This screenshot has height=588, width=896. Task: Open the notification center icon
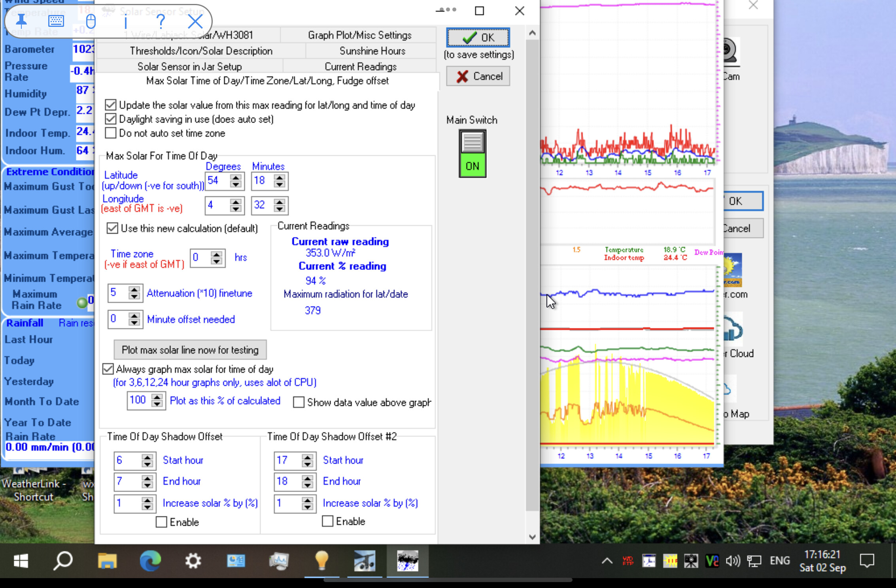click(867, 561)
